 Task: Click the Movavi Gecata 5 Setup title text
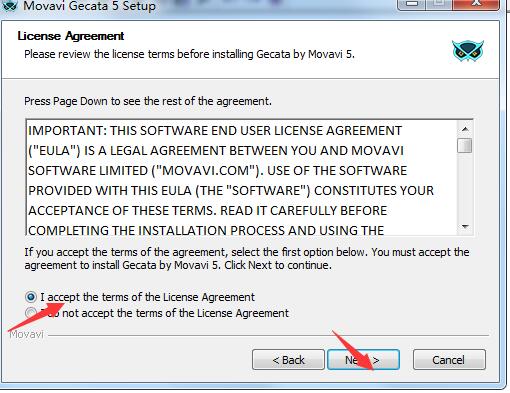pyautogui.click(x=89, y=6)
